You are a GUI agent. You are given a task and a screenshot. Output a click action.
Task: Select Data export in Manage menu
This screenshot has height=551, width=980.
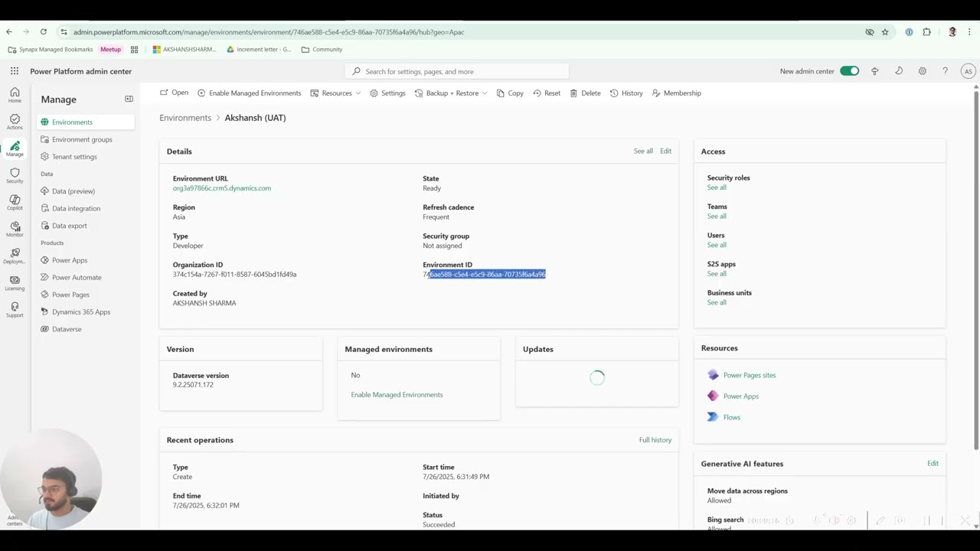pyautogui.click(x=86, y=226)
